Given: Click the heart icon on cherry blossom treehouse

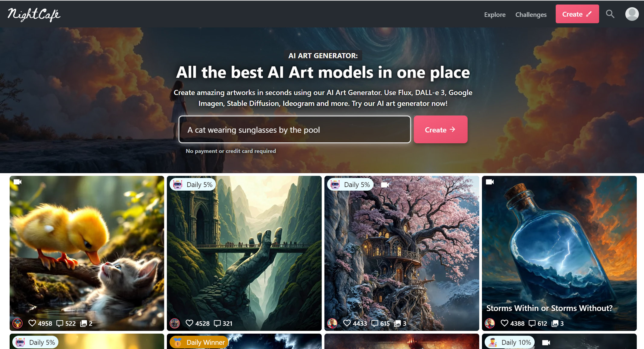Looking at the screenshot, I should (347, 323).
